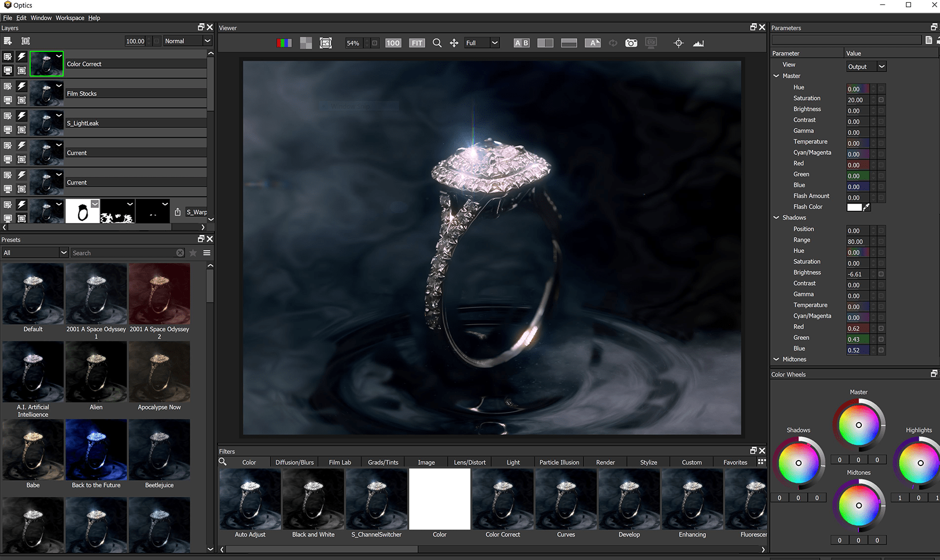940x560 pixels.
Task: Switch to the Diffusion/Blurs filter tab
Action: tap(294, 462)
